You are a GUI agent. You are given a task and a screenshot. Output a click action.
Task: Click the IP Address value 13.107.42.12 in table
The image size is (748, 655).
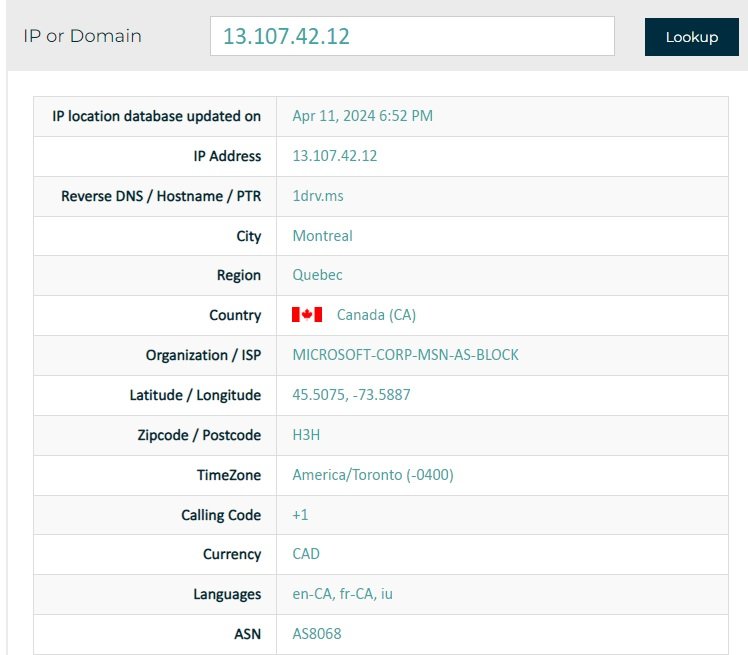point(335,156)
